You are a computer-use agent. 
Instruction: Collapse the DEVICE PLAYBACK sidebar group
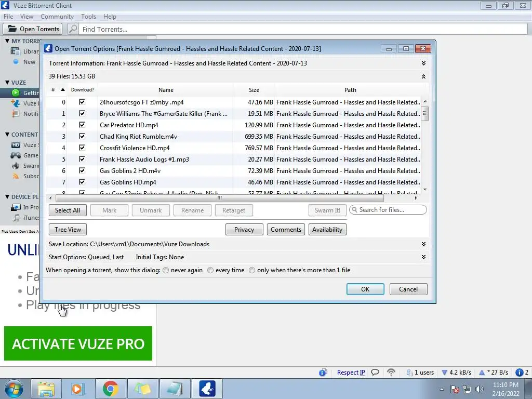(7, 197)
